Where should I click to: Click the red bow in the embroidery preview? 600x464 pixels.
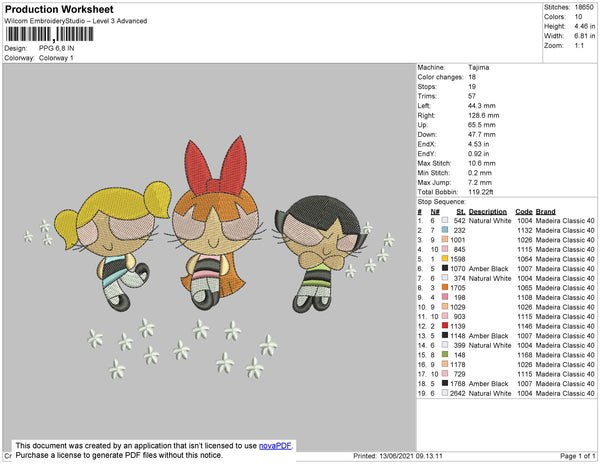(216, 166)
